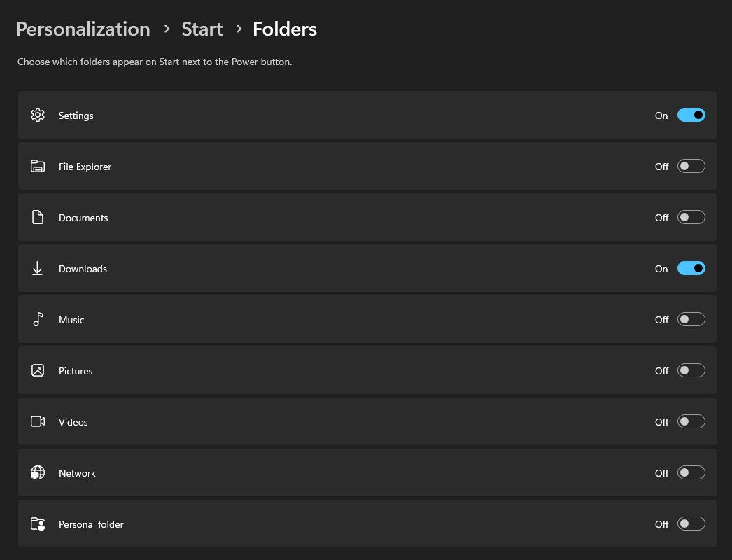Switch on the Personal folder toggle

(x=691, y=524)
